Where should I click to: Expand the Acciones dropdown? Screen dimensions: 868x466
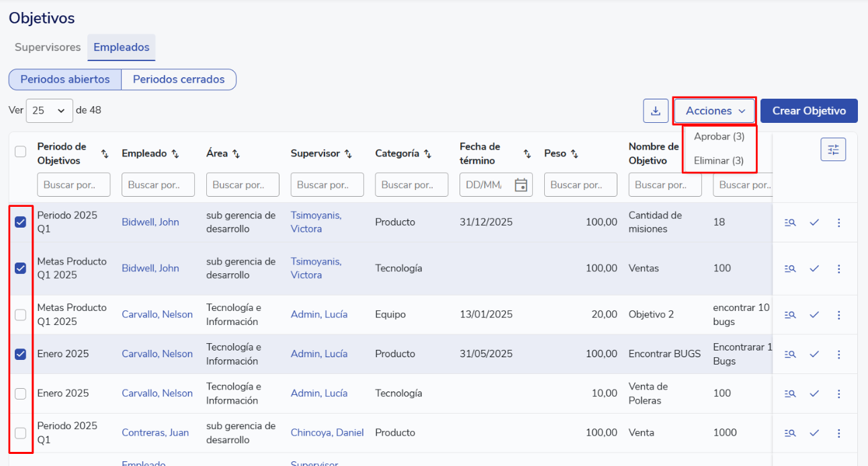[x=715, y=111]
